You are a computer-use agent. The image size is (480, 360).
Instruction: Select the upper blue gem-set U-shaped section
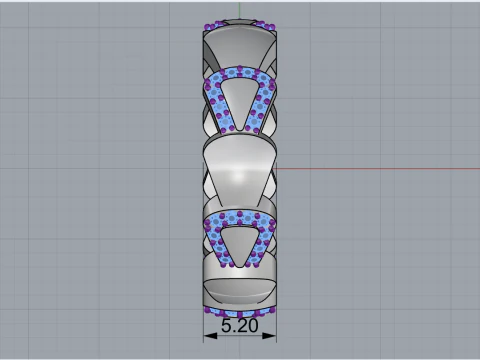coord(240,99)
